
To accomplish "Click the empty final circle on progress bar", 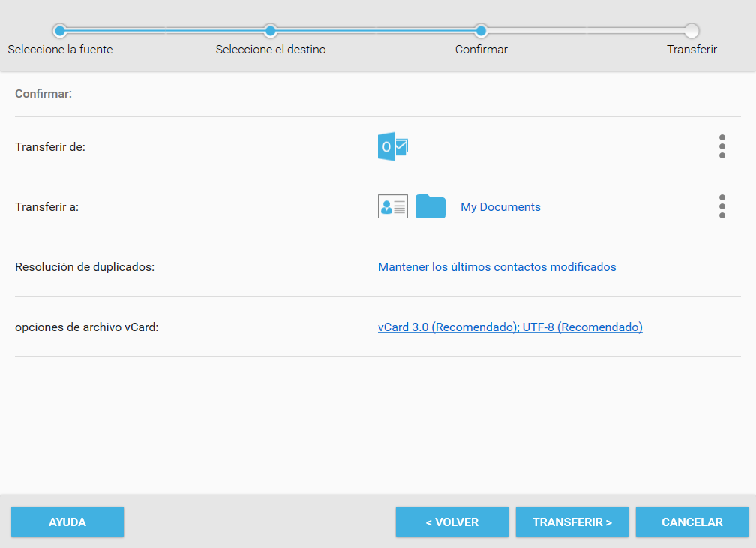I will click(691, 31).
